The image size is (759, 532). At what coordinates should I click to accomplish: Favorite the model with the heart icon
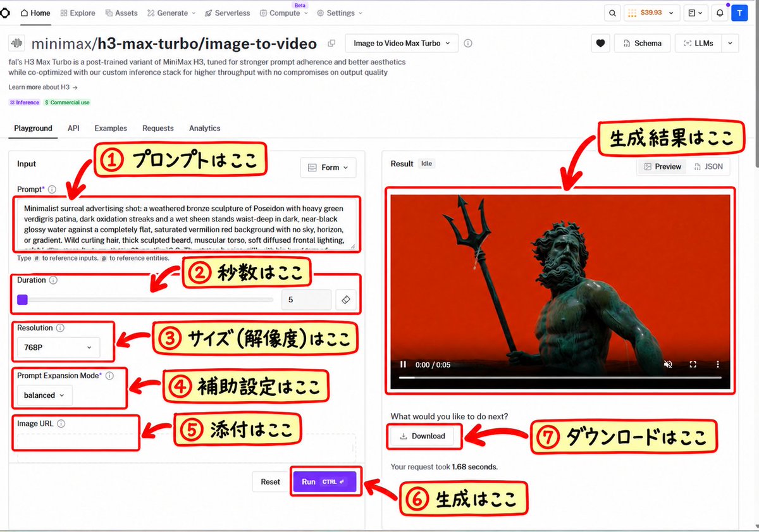pos(600,43)
